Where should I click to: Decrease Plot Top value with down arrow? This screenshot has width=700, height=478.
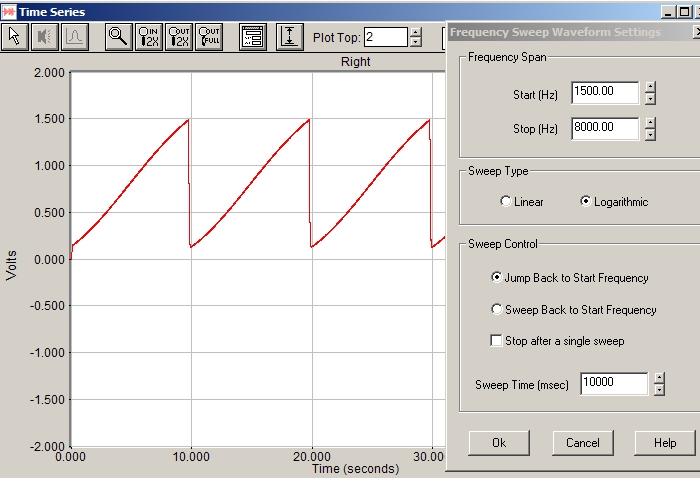(x=416, y=42)
